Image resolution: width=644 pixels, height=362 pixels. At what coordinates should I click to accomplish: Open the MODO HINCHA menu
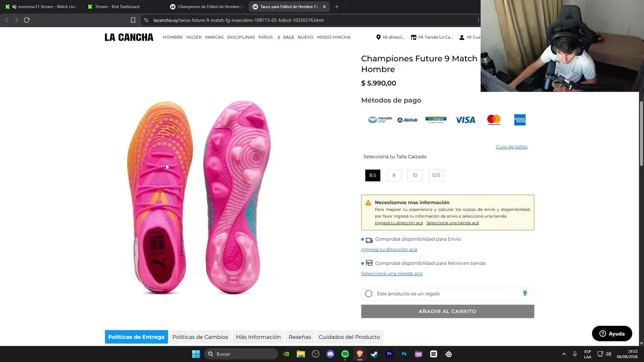coord(334,37)
